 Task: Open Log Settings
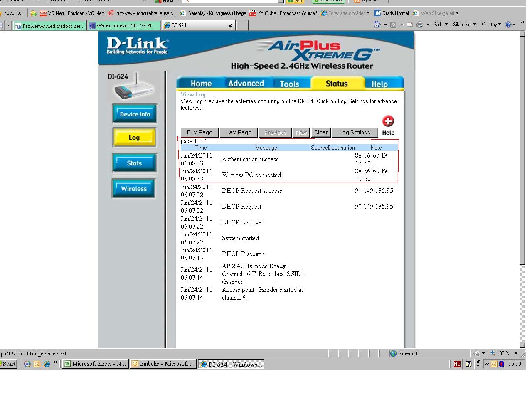pyautogui.click(x=355, y=132)
